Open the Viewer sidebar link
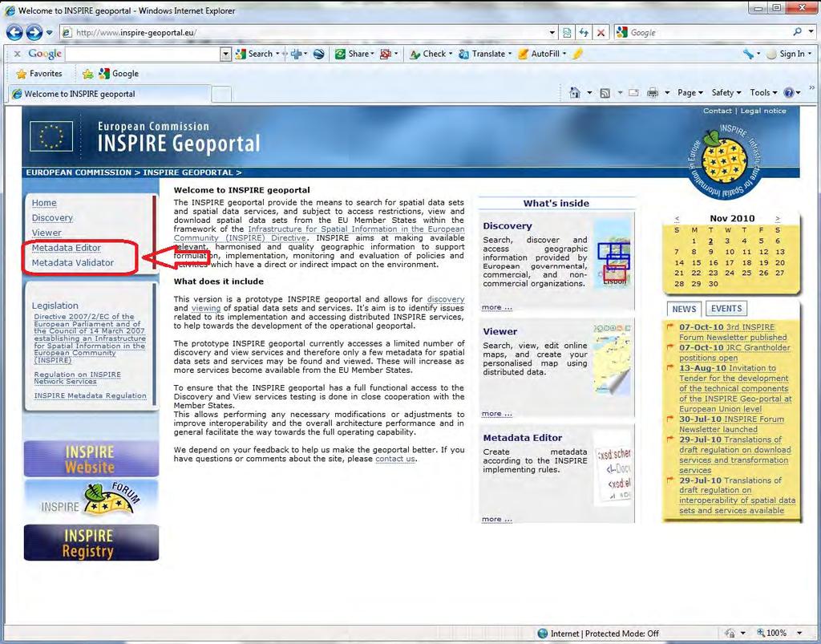The height and width of the screenshot is (644, 821). pos(46,233)
